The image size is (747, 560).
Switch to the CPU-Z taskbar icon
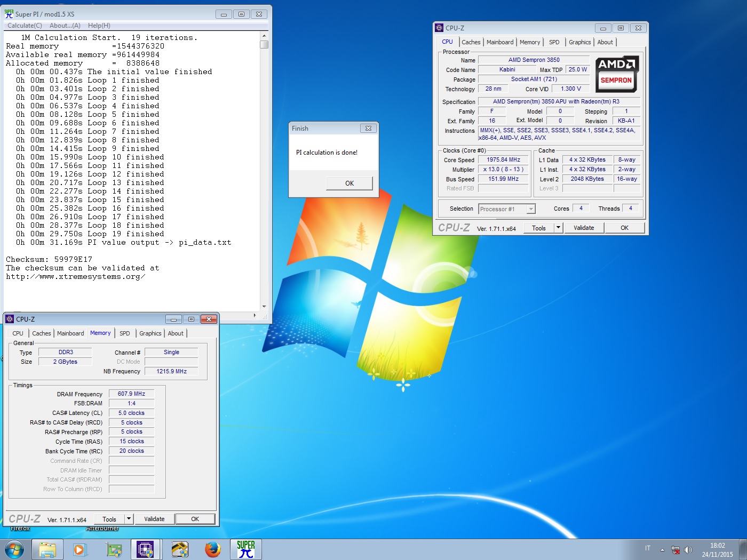146,549
